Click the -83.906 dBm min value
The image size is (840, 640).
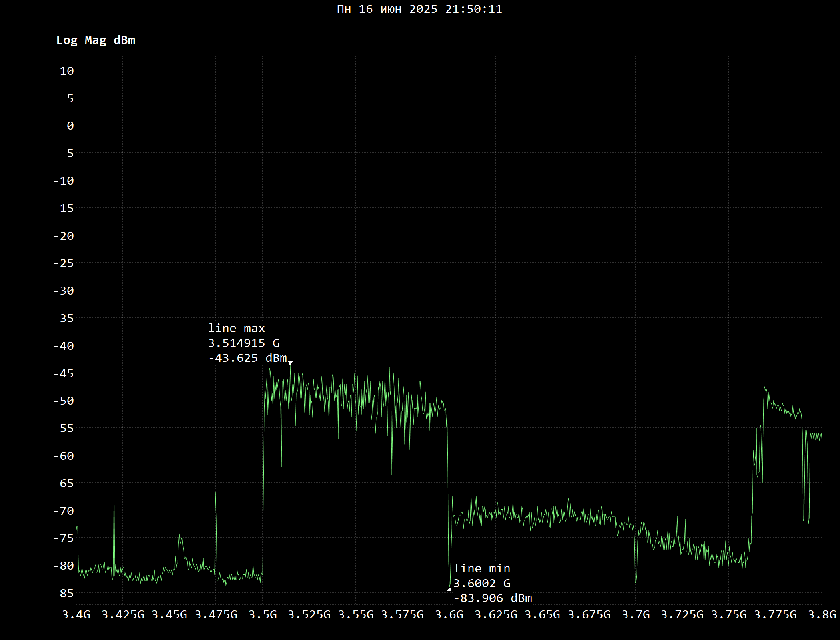[x=493, y=598]
